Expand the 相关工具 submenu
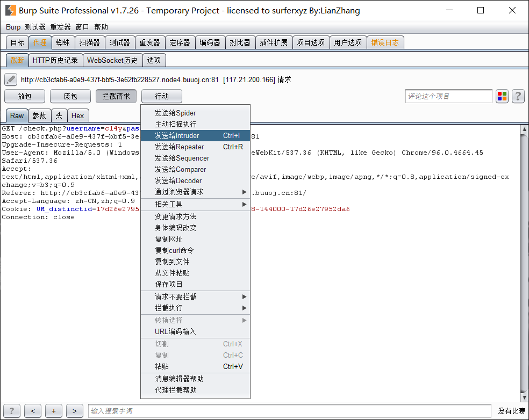 pyautogui.click(x=195, y=204)
